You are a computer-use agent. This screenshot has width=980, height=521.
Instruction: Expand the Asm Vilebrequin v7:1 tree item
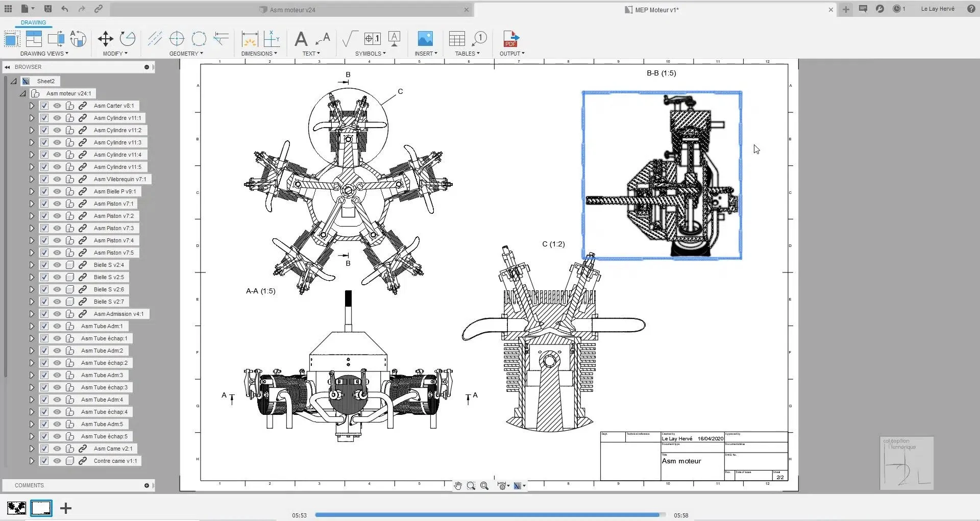click(x=32, y=179)
